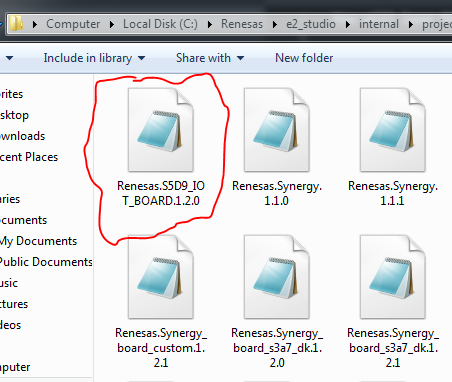Open Documents library in the navigation pane
Screen dimensions: 452x382
23,220
